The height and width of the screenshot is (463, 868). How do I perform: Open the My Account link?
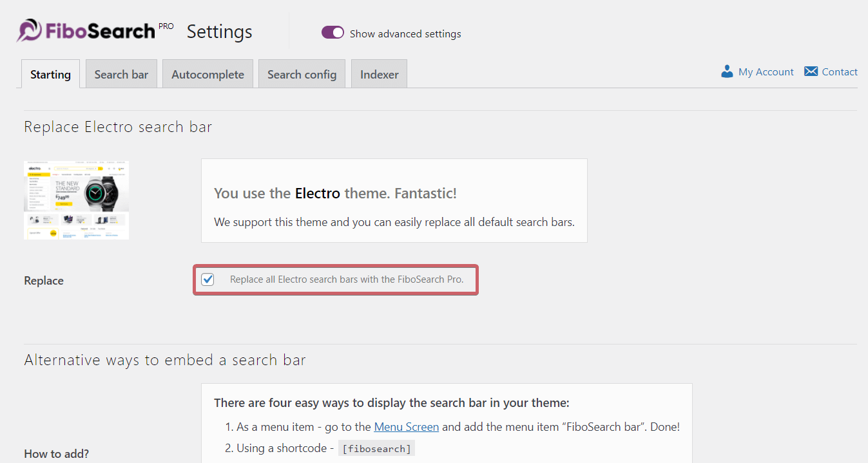click(x=766, y=72)
